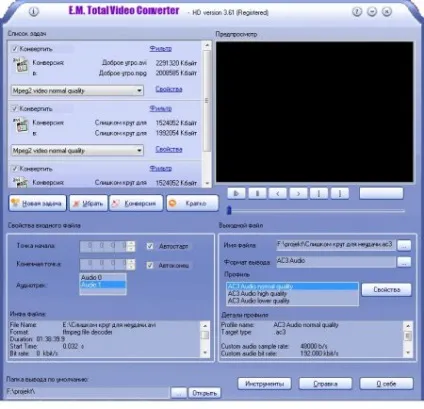This screenshot has height=409, width=424.
Task: Expand the Mpeg2 profile dropdown below the 1992054 Кбайт task
Action: tap(139, 151)
